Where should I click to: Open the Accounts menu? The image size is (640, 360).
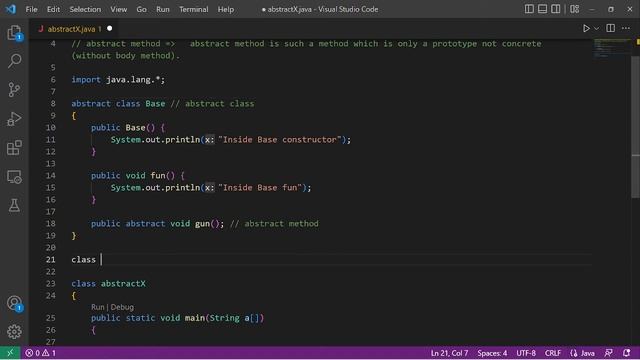click(x=14, y=303)
